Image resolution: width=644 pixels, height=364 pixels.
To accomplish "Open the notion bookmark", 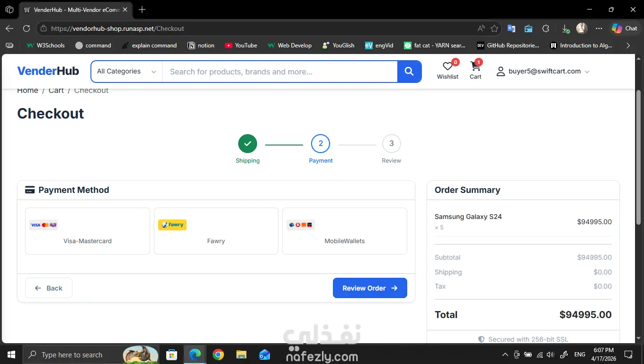I will coord(201,45).
